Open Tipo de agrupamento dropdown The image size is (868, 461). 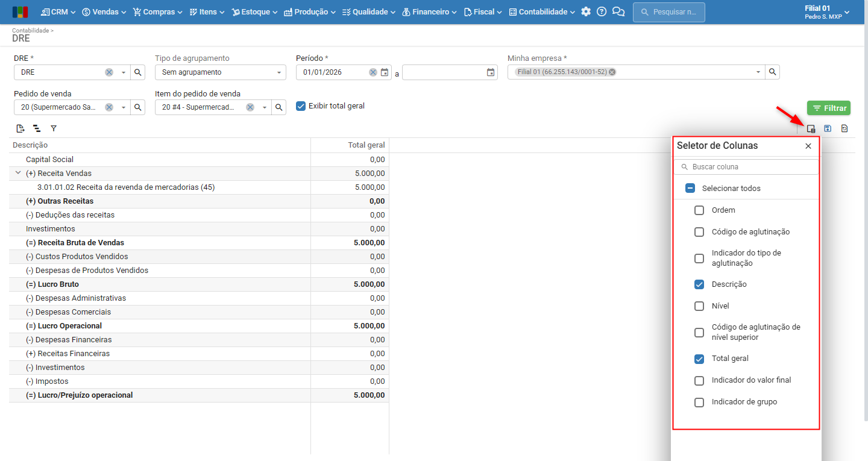click(220, 72)
